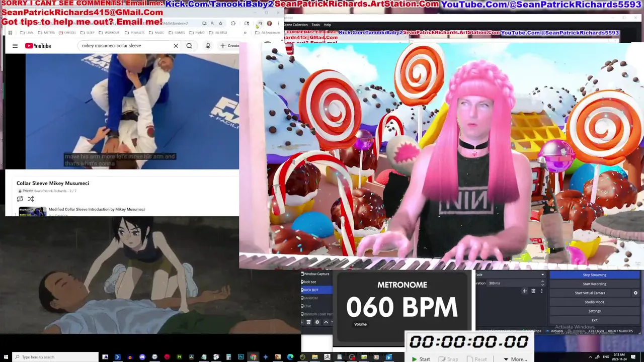Open the stopwatch More dropdown
This screenshot has width=644, height=362.
coord(515,359)
